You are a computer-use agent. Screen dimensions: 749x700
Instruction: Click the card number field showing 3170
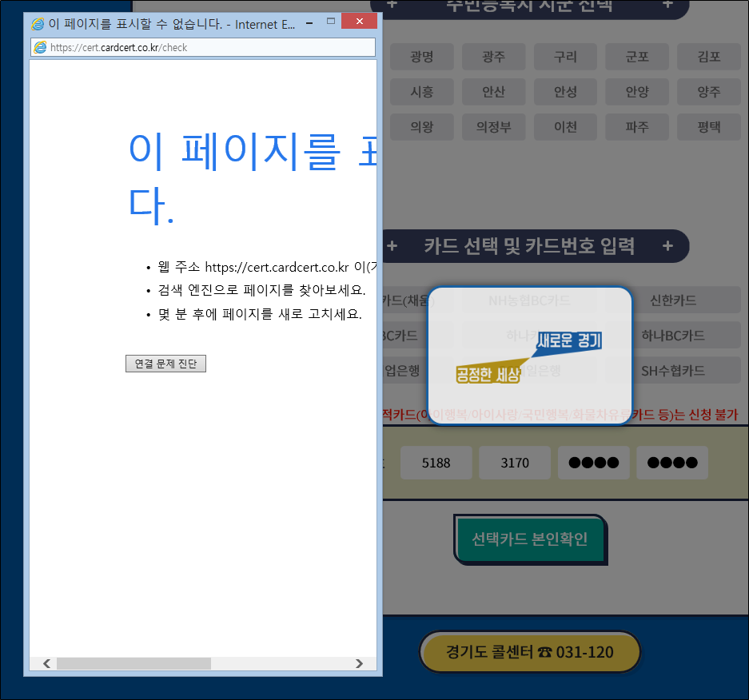coord(515,463)
